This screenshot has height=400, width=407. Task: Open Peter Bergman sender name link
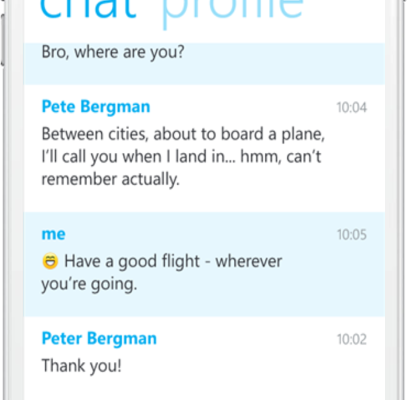(99, 339)
